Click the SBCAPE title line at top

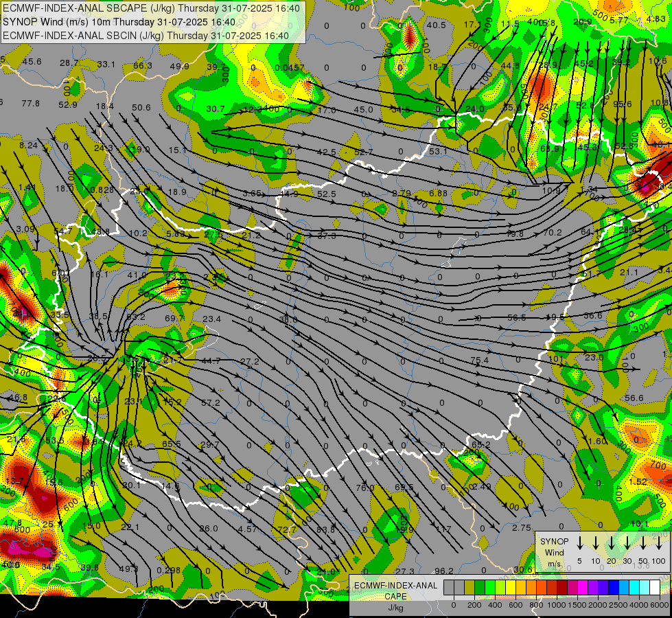[x=151, y=8]
